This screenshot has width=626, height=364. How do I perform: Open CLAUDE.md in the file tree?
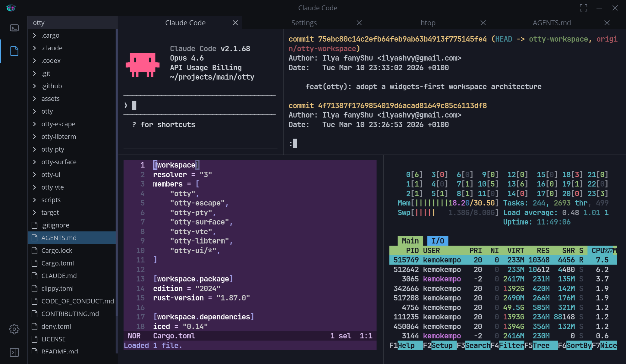pos(72,276)
